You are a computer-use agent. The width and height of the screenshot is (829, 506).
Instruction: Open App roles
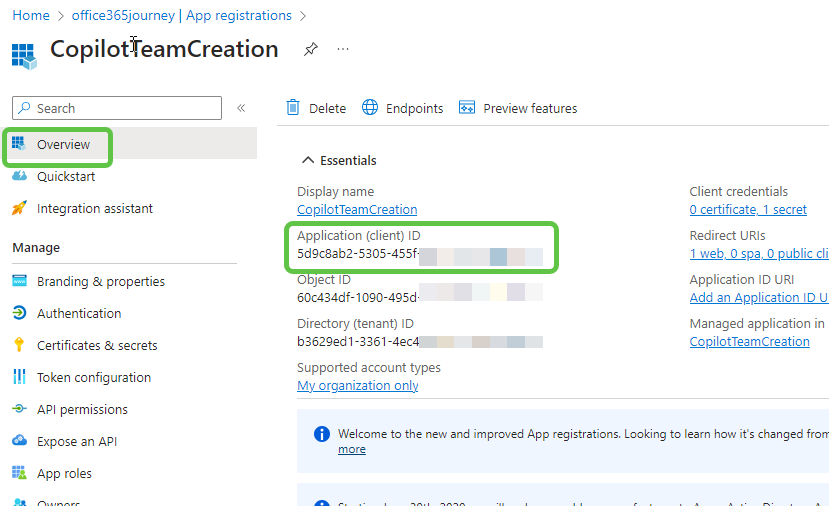coord(64,473)
